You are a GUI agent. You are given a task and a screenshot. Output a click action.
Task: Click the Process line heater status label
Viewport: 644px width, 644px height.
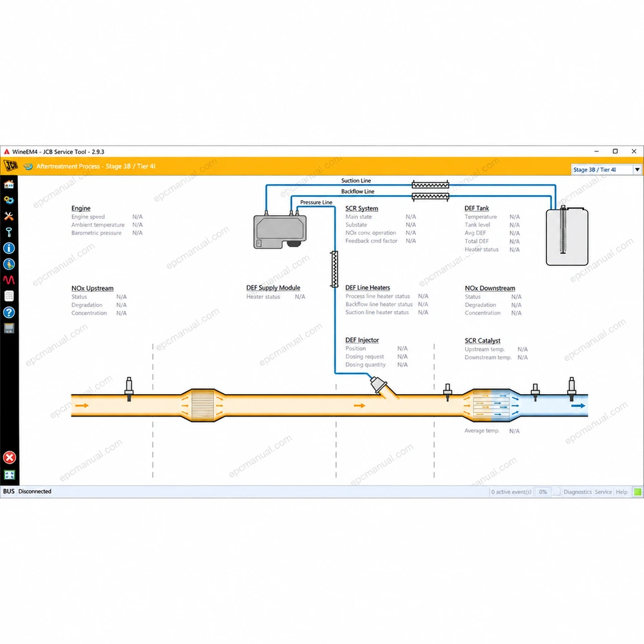[377, 296]
